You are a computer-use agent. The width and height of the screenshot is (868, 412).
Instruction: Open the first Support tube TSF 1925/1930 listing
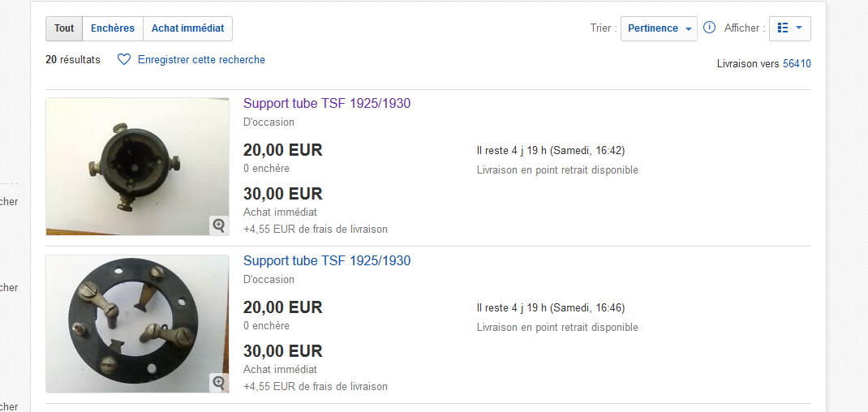pos(327,104)
